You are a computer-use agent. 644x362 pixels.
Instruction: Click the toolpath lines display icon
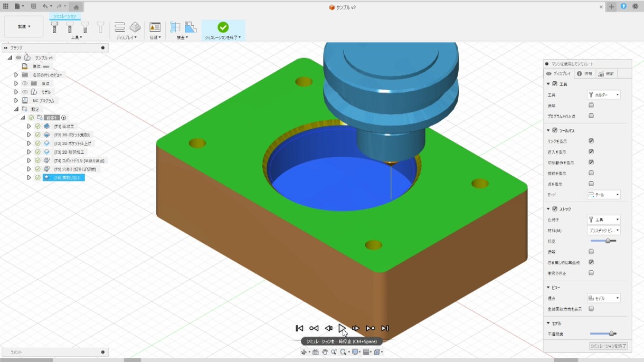[120, 27]
